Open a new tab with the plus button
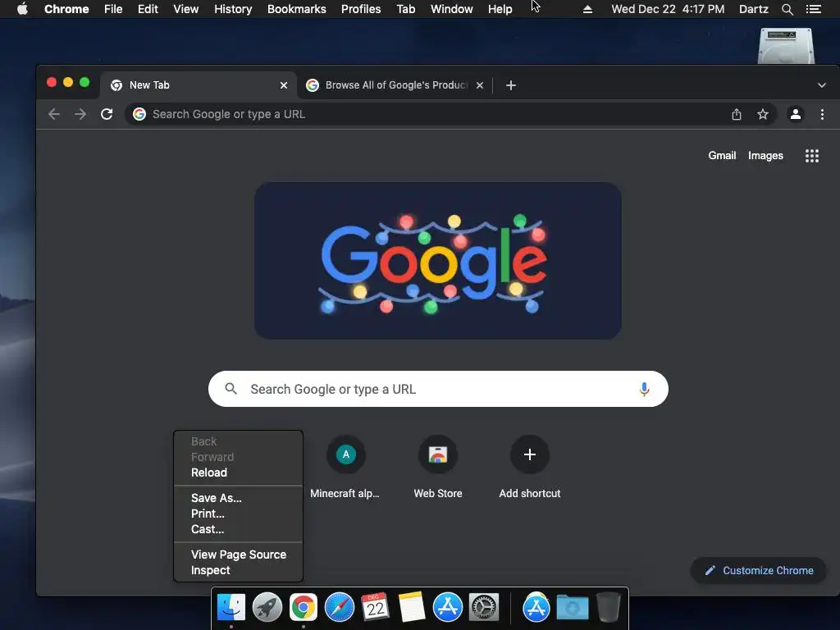The height and width of the screenshot is (630, 840). (x=510, y=85)
